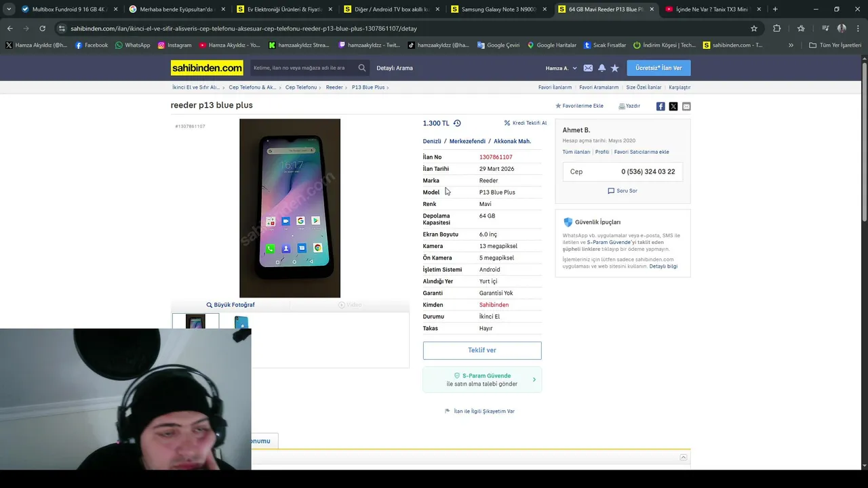This screenshot has width=868, height=488.
Task: Click the sahibinden.com logo
Action: point(207,68)
